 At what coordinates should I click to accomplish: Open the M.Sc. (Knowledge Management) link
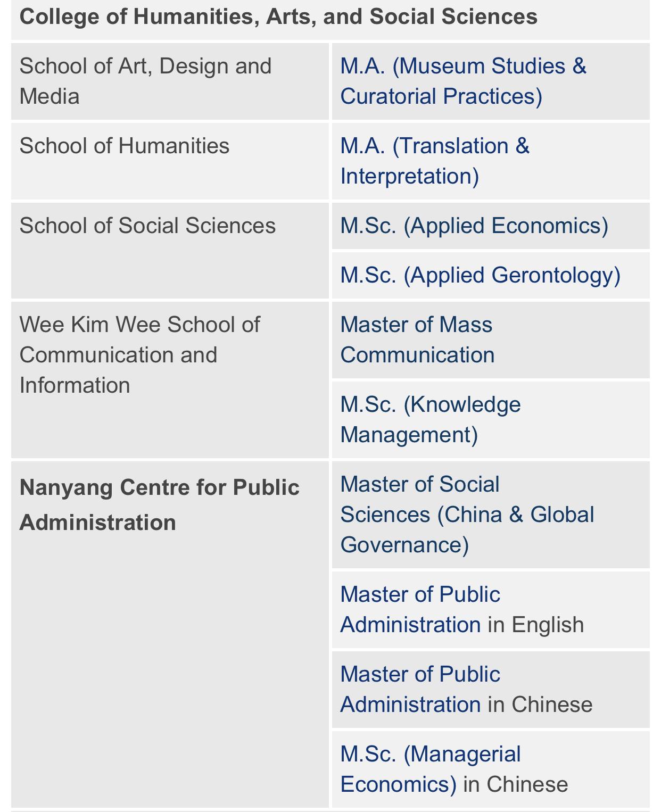pos(430,419)
